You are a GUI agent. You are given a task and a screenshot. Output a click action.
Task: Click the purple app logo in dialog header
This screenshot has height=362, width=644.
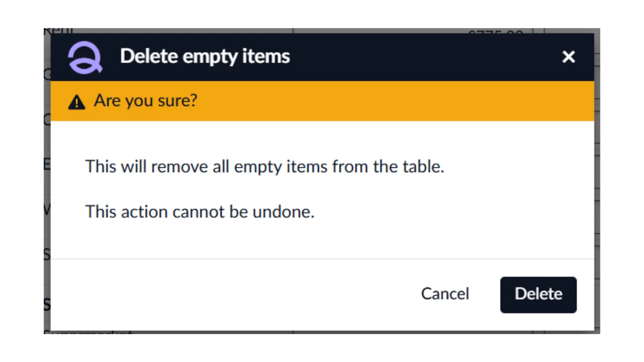[85, 58]
